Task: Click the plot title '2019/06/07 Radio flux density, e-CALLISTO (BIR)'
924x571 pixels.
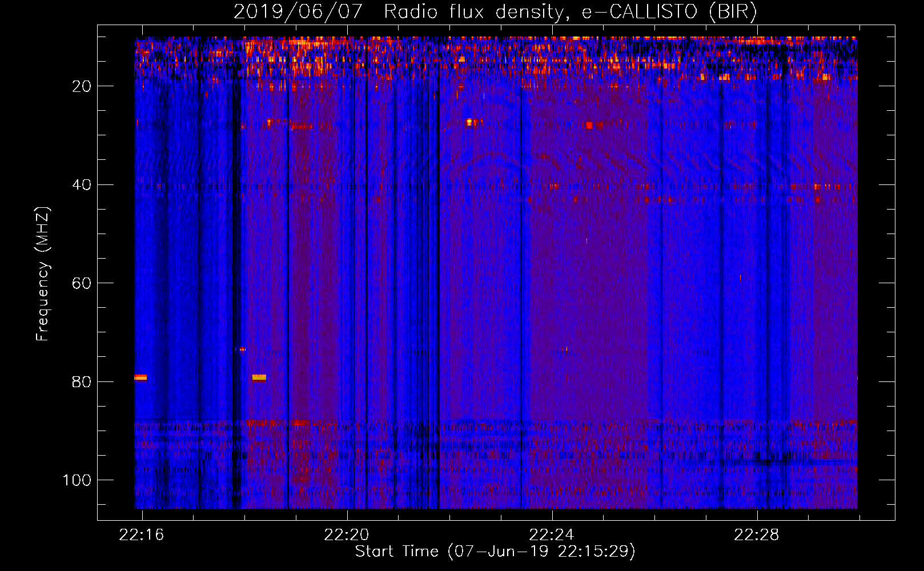Action: (x=495, y=11)
